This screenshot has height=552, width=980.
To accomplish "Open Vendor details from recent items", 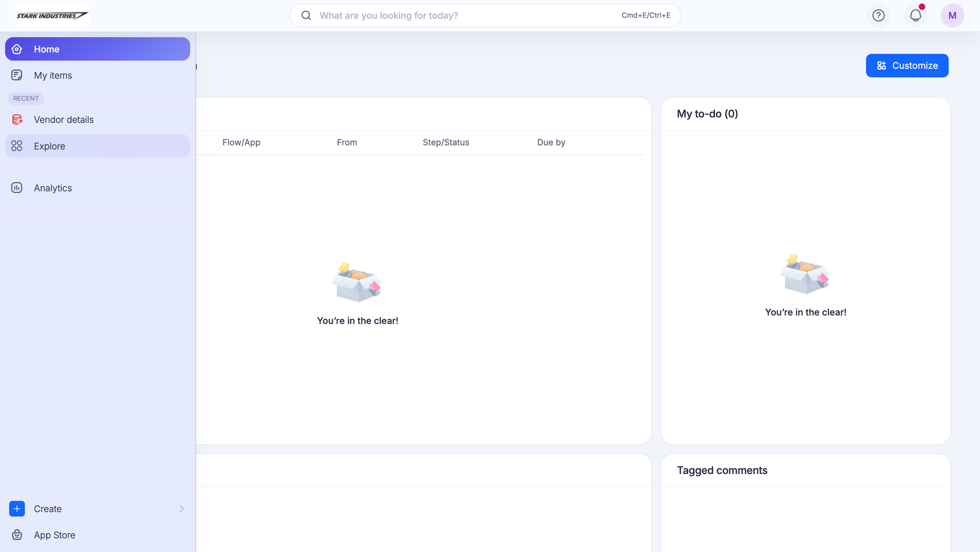I will click(x=97, y=120).
